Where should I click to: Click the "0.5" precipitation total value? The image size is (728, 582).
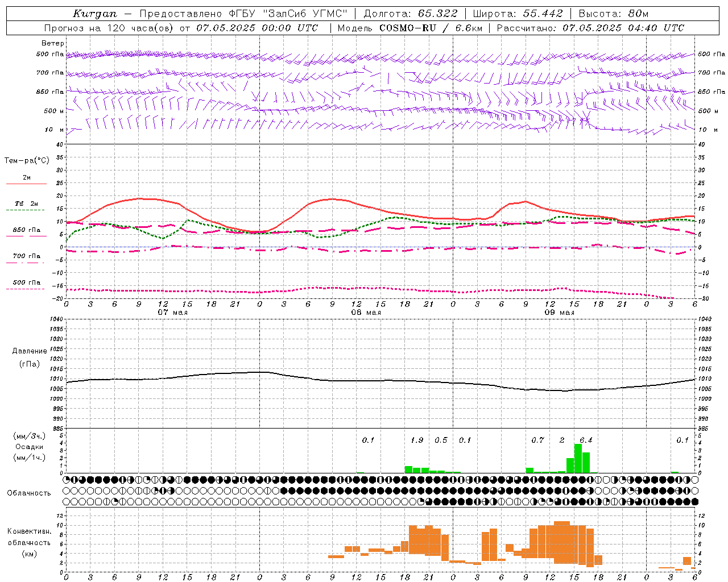coord(441,440)
